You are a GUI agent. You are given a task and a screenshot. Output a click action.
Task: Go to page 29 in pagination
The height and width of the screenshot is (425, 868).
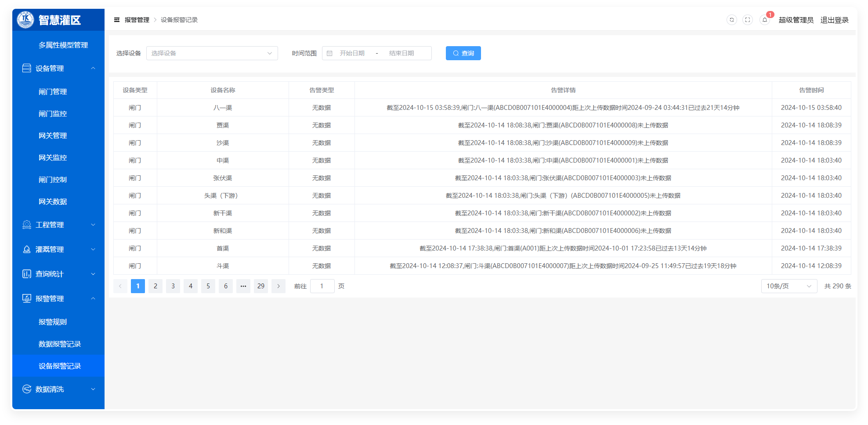(260, 286)
